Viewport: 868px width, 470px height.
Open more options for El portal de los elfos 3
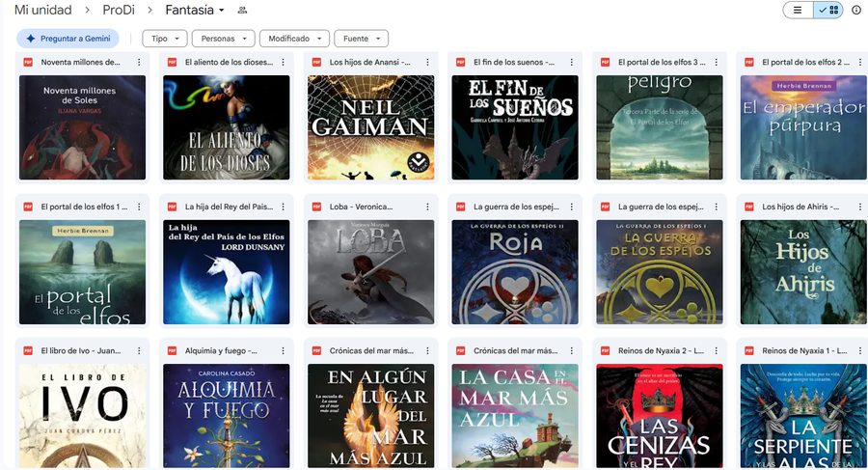(x=716, y=63)
